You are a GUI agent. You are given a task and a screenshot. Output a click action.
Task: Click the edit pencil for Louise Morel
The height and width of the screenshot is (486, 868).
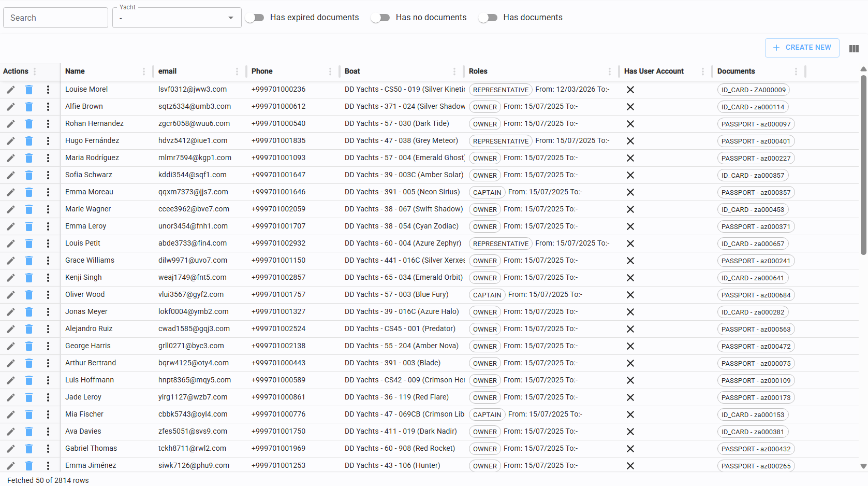11,90
